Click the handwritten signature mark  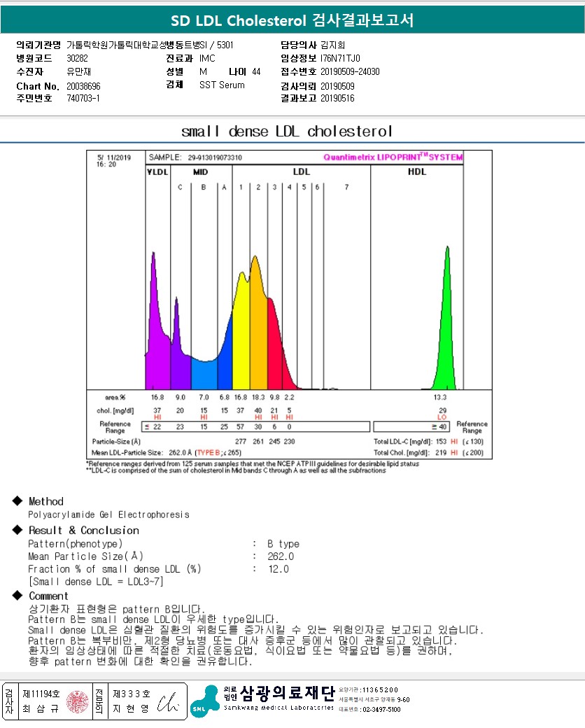(168, 703)
